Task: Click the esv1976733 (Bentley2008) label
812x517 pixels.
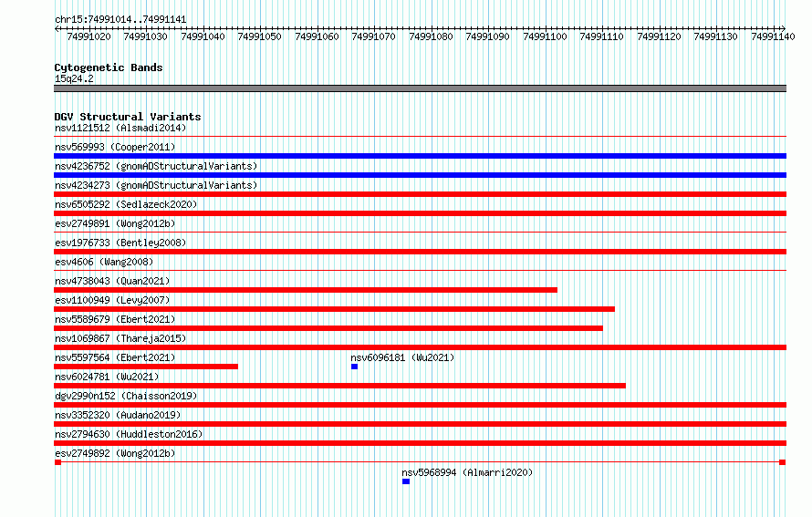Action: pos(120,243)
